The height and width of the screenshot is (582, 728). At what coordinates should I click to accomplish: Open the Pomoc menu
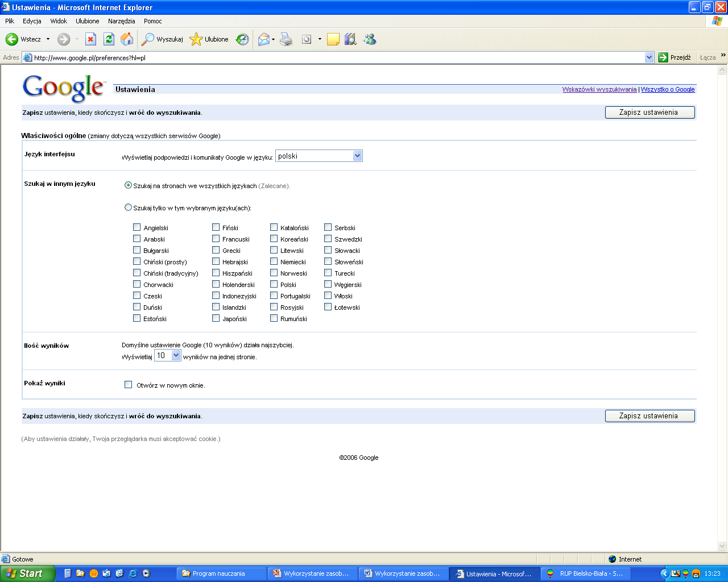153,21
